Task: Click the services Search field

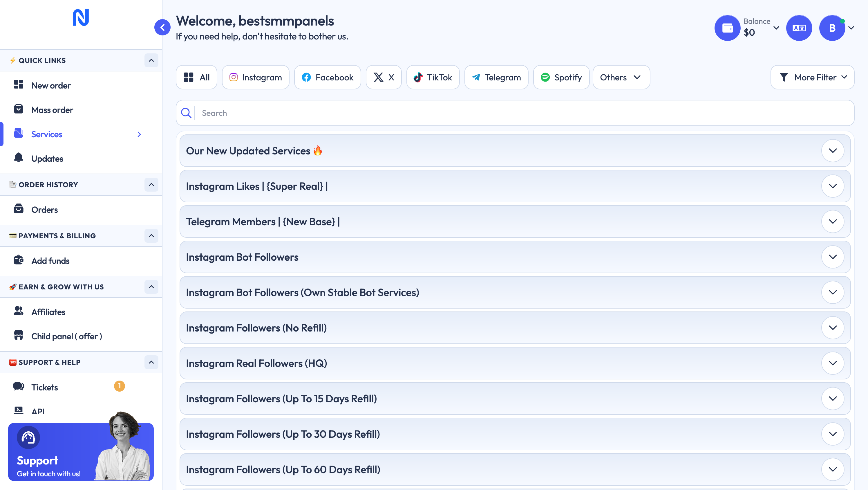Action: coord(522,113)
